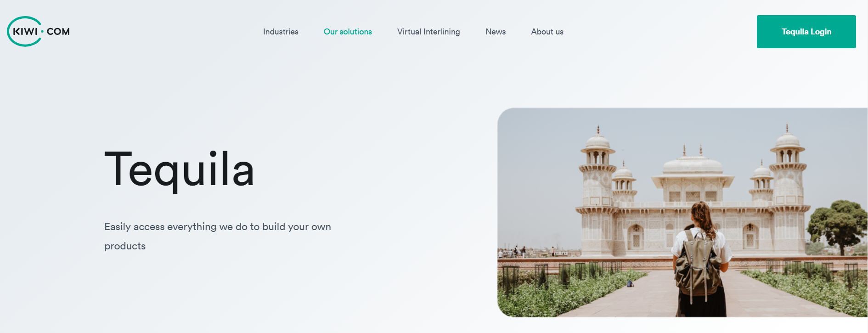Click the 'COM' text of the logo
Image resolution: width=868 pixels, height=333 pixels.
(x=58, y=32)
